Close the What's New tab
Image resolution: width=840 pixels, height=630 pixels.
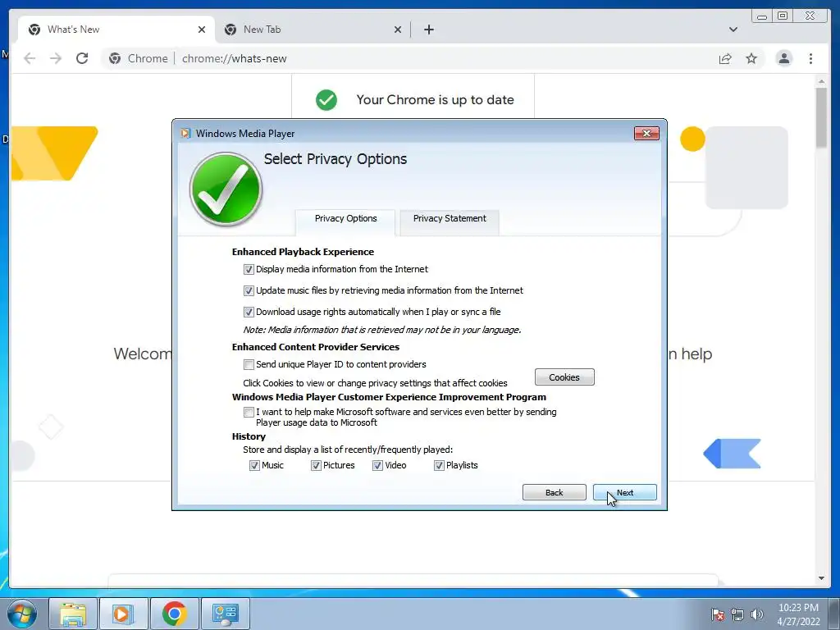point(202,30)
